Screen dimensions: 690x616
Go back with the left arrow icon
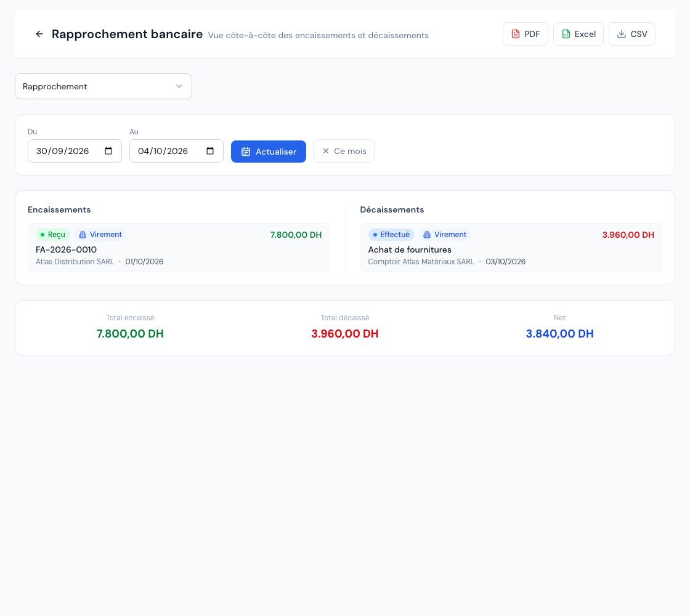[39, 34]
